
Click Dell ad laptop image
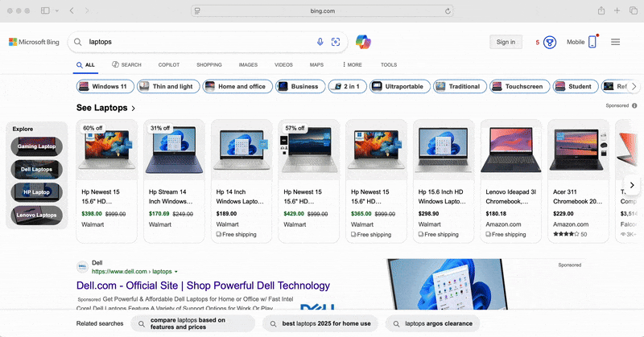pyautogui.click(x=448, y=284)
